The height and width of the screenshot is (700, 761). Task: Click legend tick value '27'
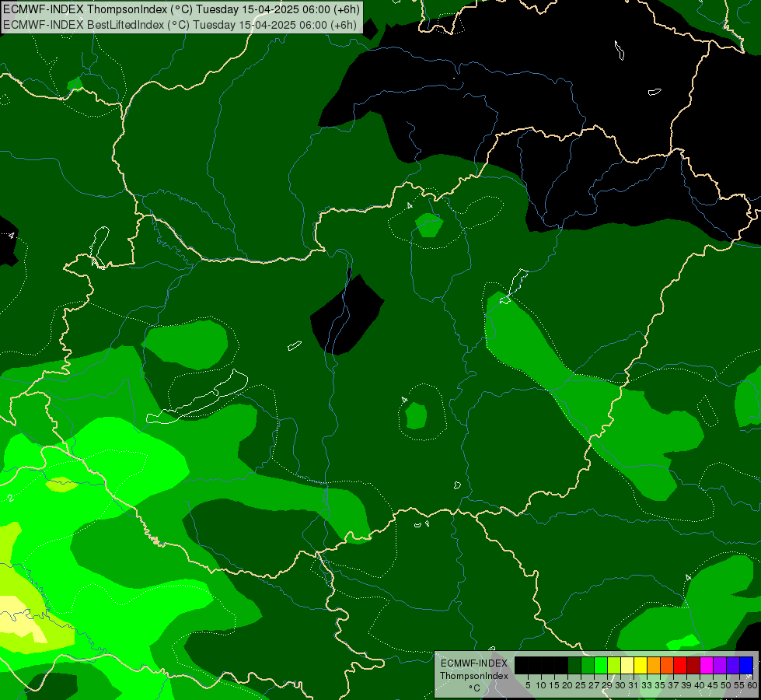pyautogui.click(x=594, y=685)
